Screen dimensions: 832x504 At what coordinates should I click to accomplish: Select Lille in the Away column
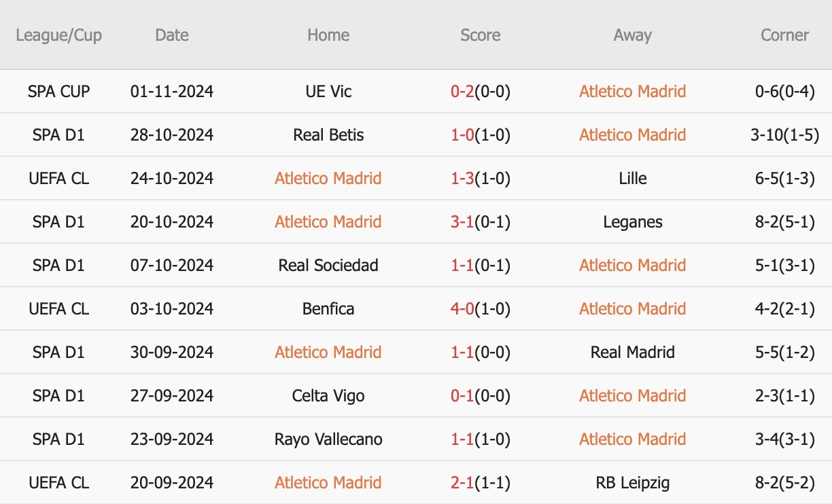coord(632,179)
